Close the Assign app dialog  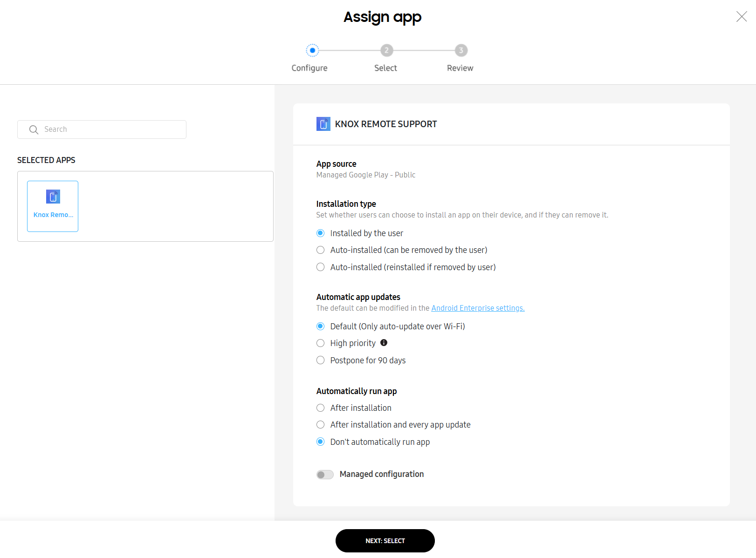coord(741,17)
